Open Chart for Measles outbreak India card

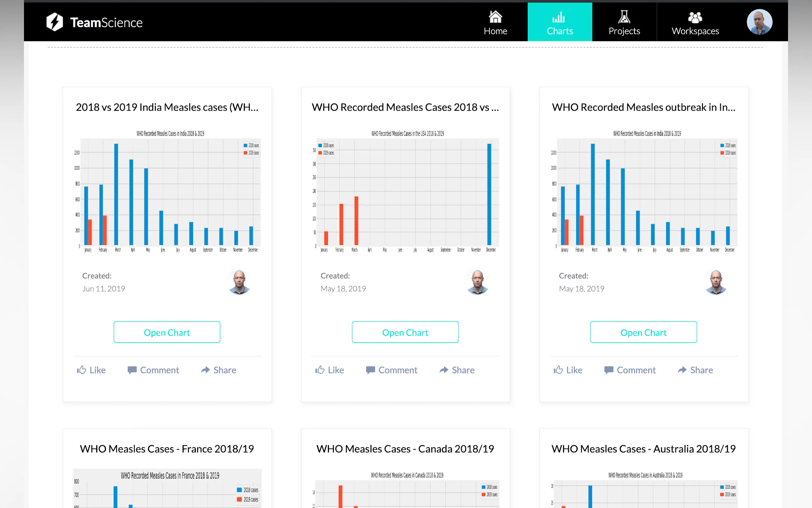[x=644, y=332]
